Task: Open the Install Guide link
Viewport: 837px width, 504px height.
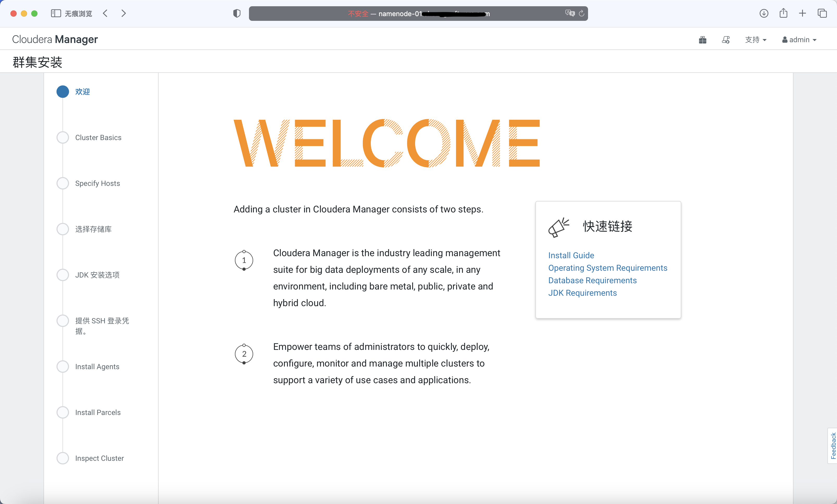Action: pos(571,255)
